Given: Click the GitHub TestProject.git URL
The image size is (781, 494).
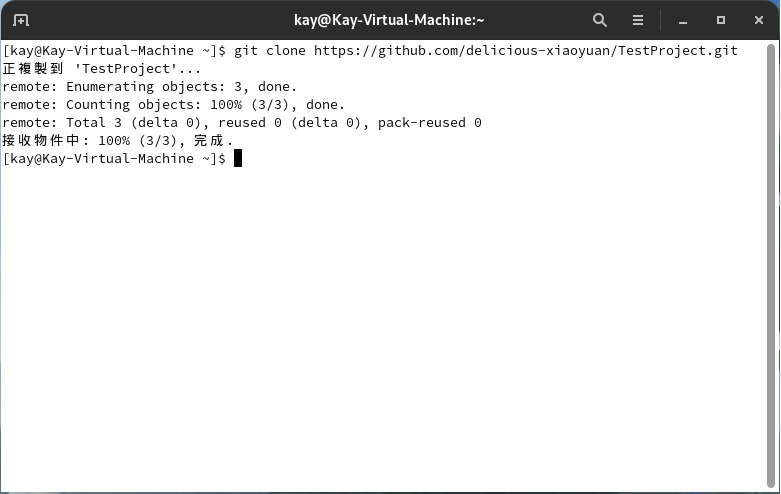Looking at the screenshot, I should point(526,50).
